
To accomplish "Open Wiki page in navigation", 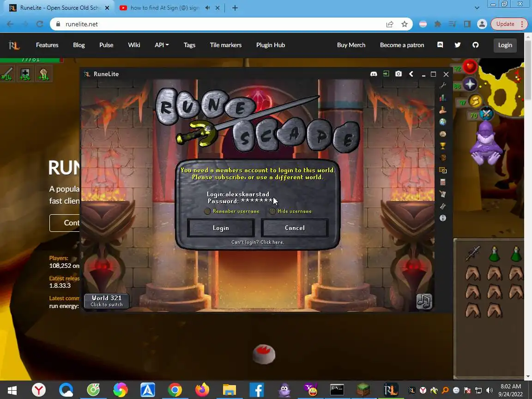I will [134, 45].
